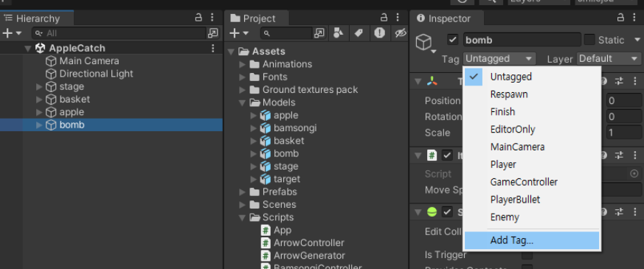Open Hierarchy search in window icon
This screenshot has height=269, width=644.
click(x=212, y=33)
